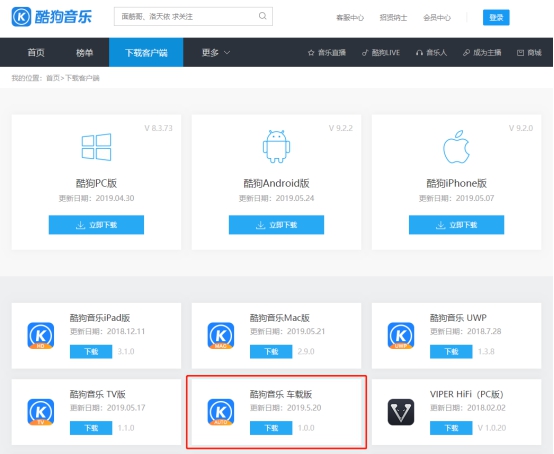The height and width of the screenshot is (454, 554).
Task: Click the 车载版 AUTO app icon
Action: coord(221,412)
